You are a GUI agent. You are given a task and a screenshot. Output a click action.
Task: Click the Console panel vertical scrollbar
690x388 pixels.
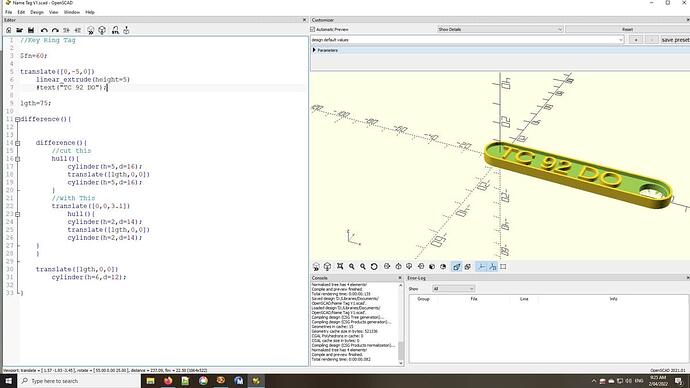point(401,323)
